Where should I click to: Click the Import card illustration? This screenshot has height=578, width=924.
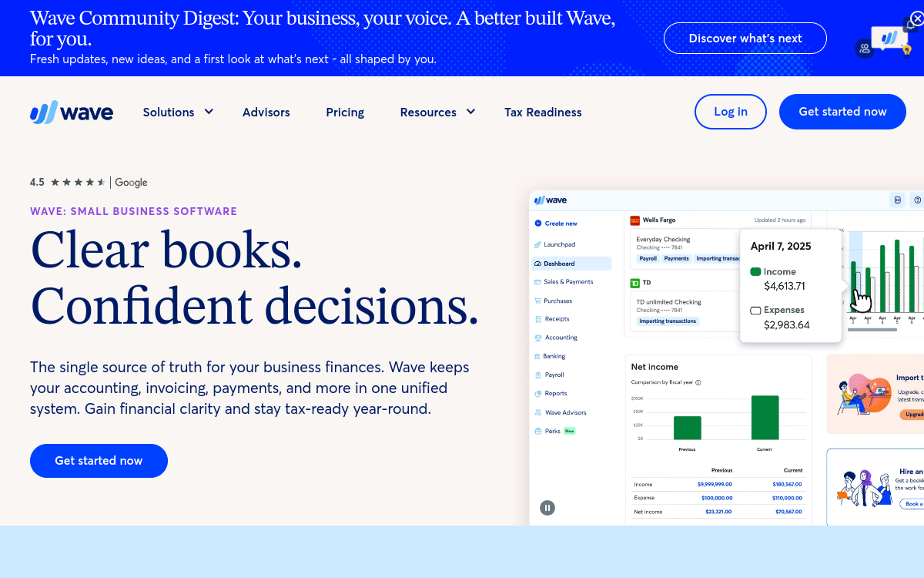pyautogui.click(x=863, y=395)
